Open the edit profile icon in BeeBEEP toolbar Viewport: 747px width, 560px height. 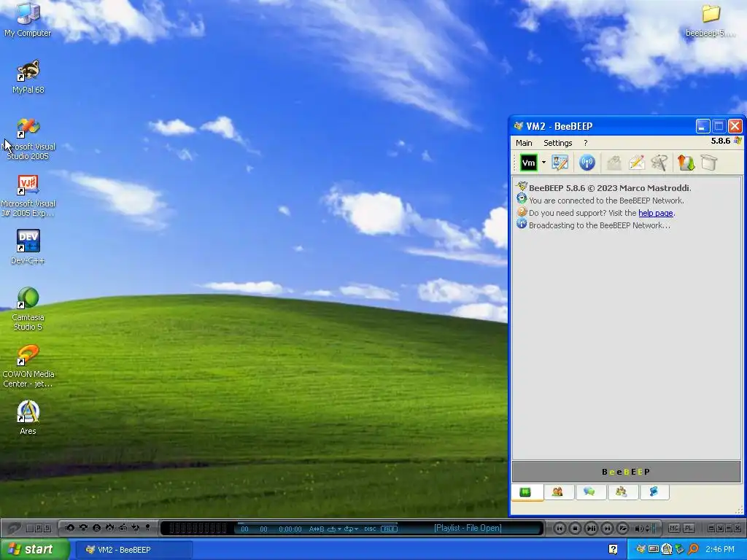(560, 163)
